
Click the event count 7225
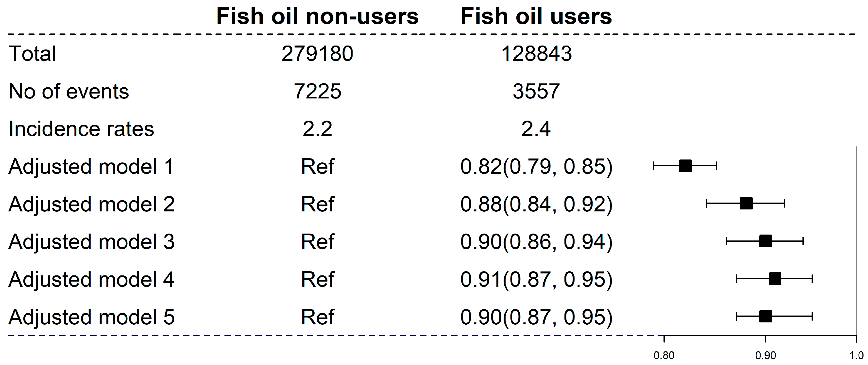click(317, 91)
